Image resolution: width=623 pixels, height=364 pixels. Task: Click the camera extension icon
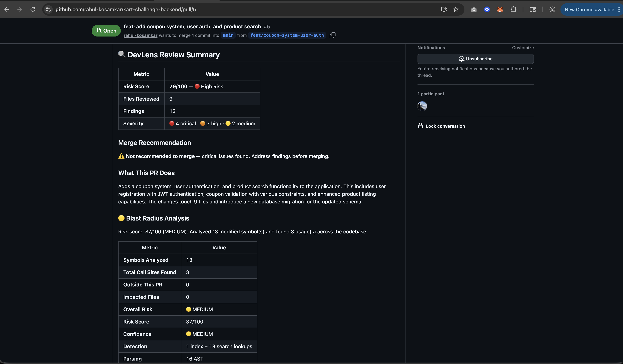(x=474, y=9)
